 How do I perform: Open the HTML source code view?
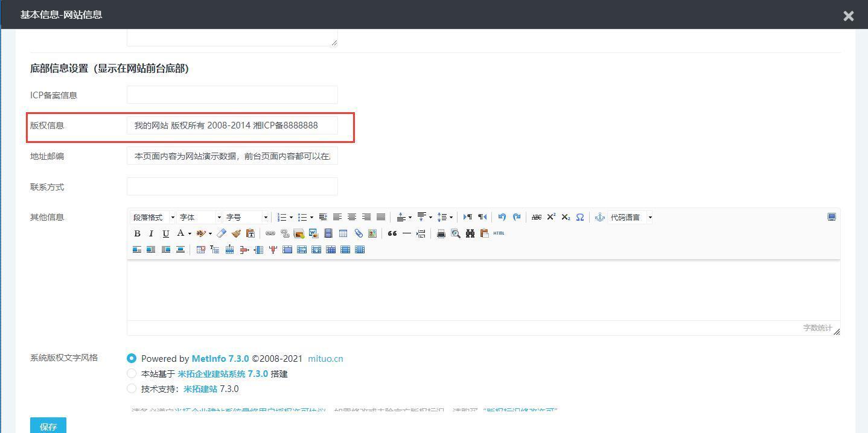point(499,233)
